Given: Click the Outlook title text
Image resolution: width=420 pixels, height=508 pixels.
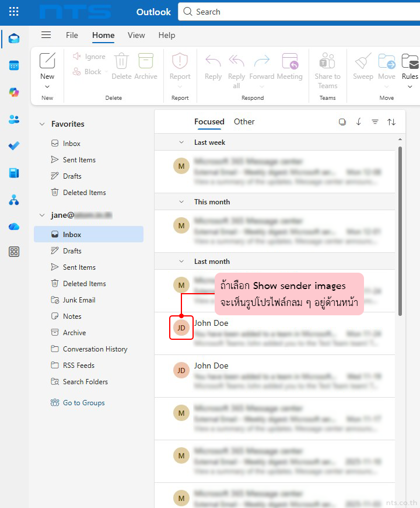Looking at the screenshot, I should click(x=153, y=12).
